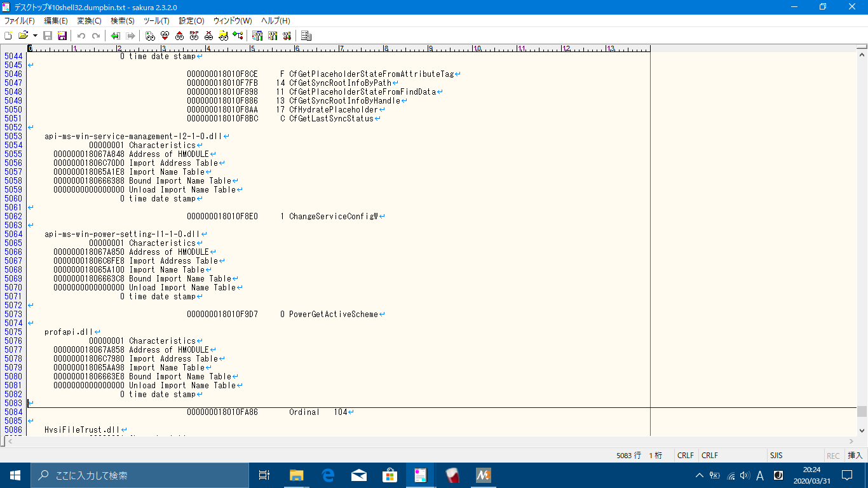
Task: Open Mail app from taskbar
Action: point(358,475)
